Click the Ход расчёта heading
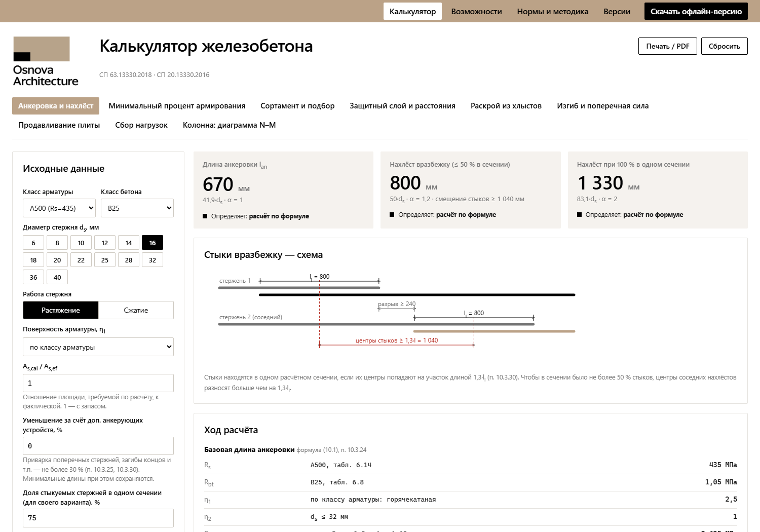The height and width of the screenshot is (532, 760). tap(231, 430)
